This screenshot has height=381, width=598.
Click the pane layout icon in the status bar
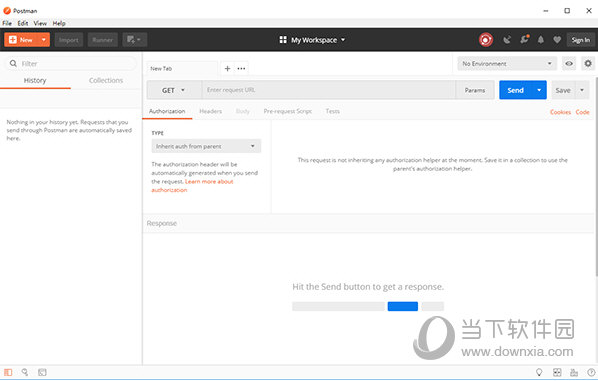tap(557, 372)
